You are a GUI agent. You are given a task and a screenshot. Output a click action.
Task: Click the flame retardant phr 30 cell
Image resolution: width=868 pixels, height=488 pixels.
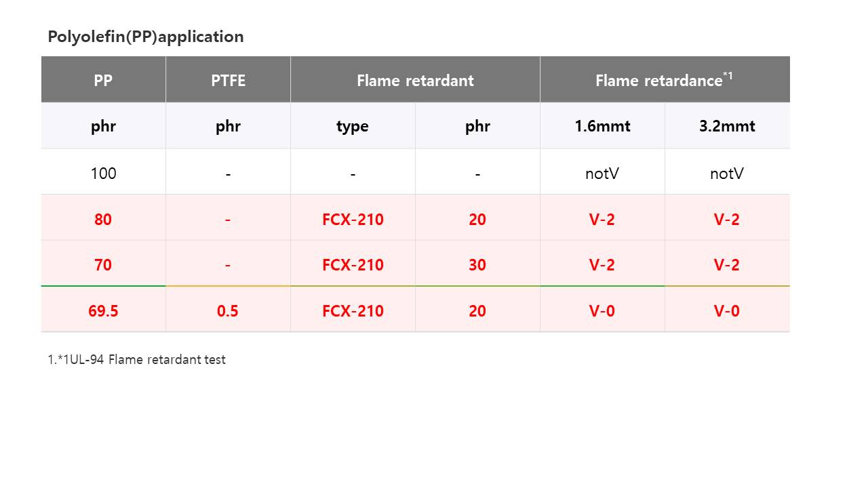tap(477, 264)
